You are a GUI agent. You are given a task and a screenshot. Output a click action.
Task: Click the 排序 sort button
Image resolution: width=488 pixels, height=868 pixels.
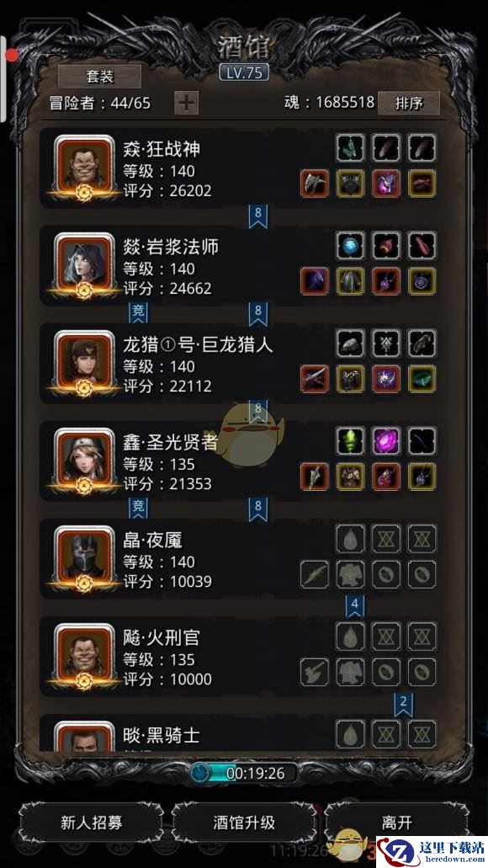pyautogui.click(x=409, y=103)
